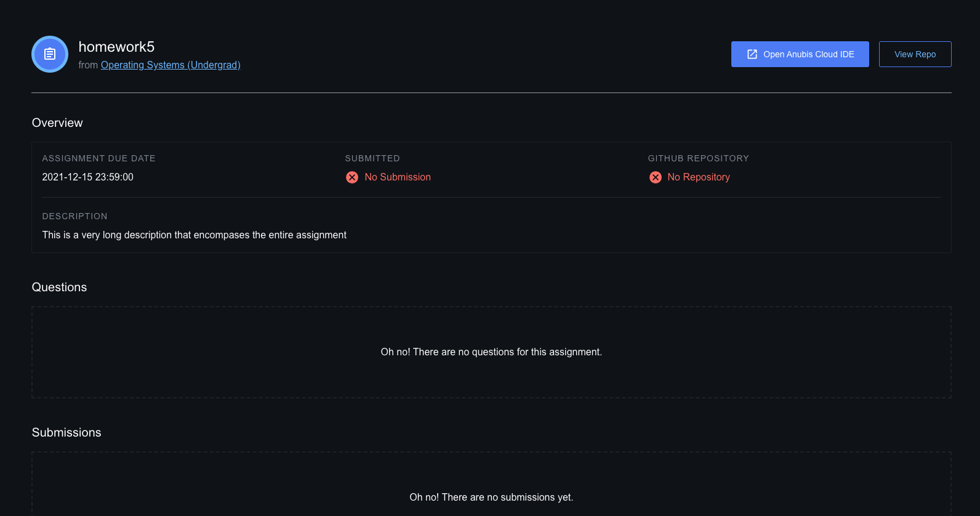Click the No Repository status text
Viewport: 980px width, 516px height.
[699, 177]
